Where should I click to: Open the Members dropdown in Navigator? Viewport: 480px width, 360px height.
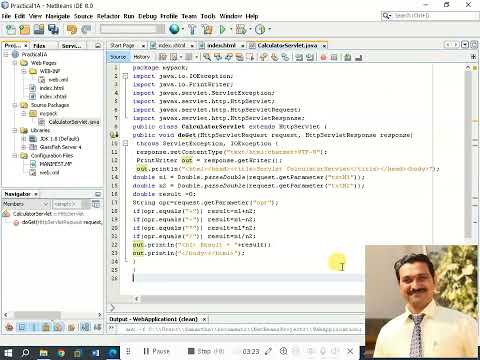[26, 204]
